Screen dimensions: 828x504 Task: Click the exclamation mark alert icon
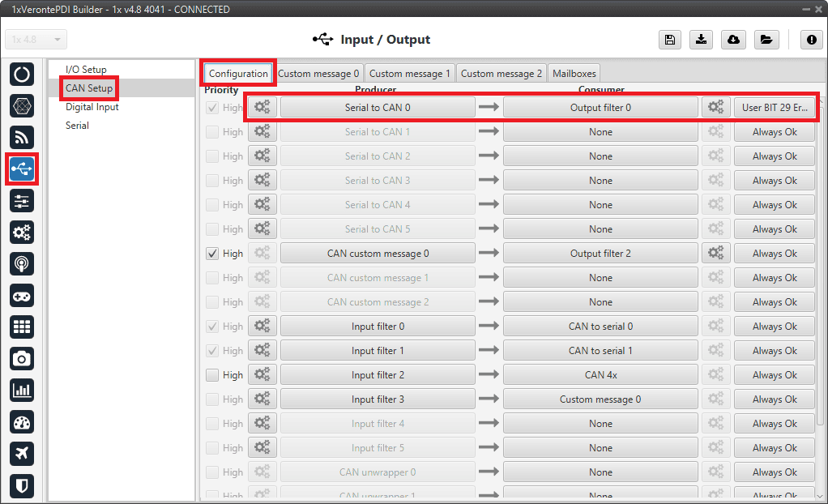pos(812,40)
